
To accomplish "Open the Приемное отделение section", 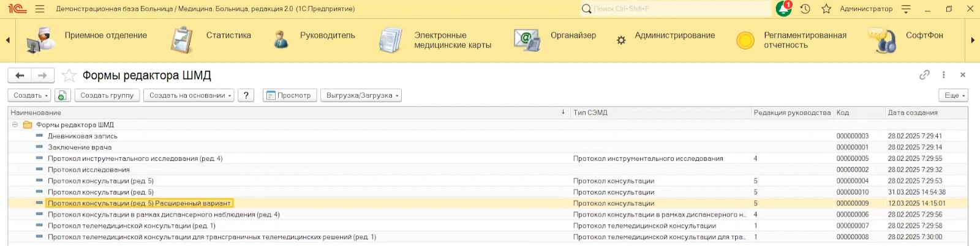I will pos(105,35).
